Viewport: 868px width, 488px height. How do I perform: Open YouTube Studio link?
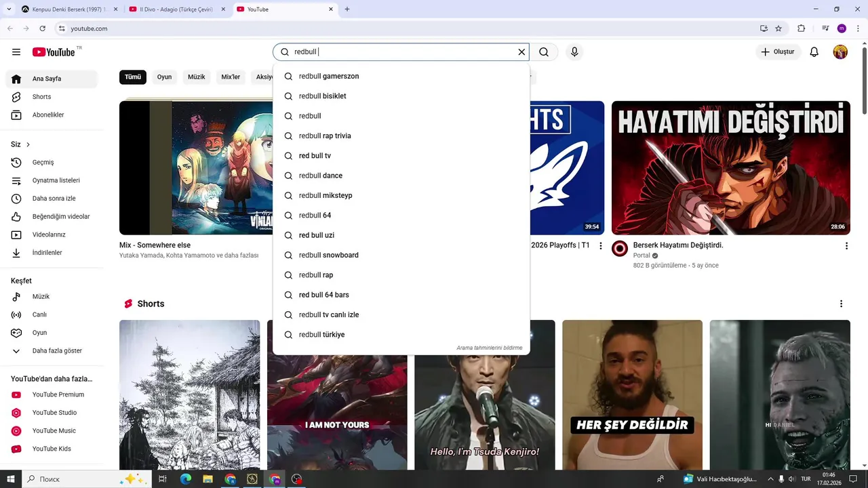pos(52,413)
